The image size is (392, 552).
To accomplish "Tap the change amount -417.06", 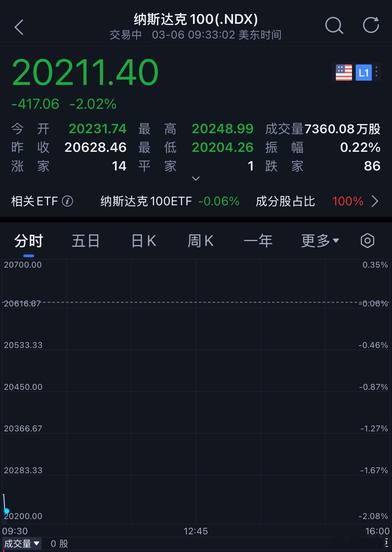I will [x=35, y=104].
